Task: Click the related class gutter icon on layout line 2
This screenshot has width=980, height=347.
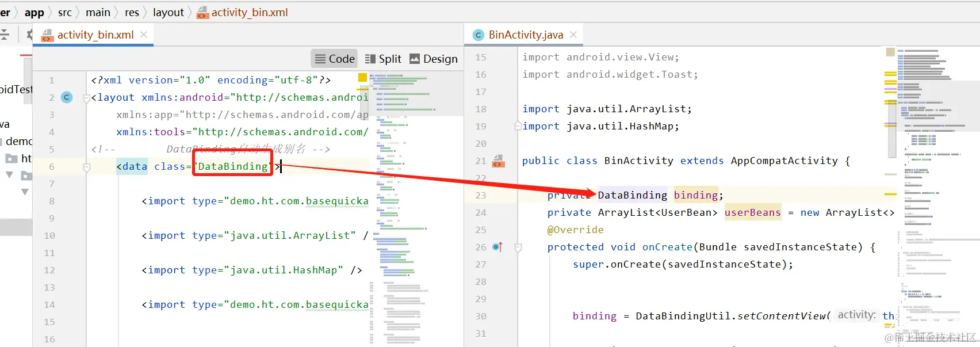Action: [67, 97]
